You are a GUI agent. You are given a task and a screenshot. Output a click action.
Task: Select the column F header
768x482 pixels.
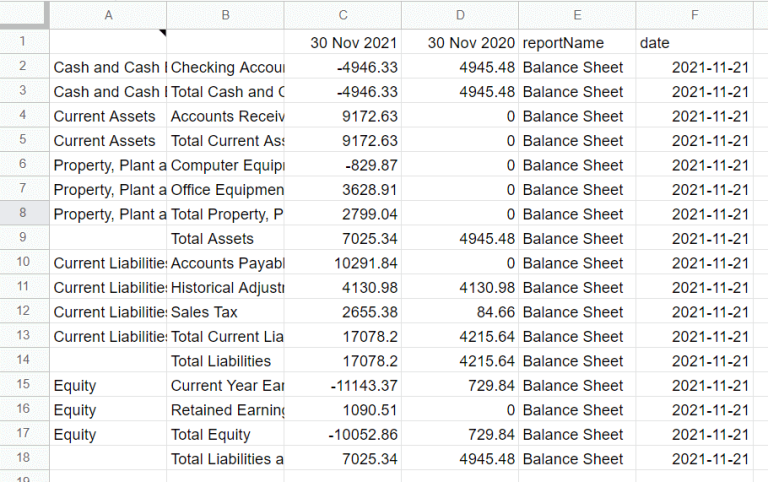[694, 15]
